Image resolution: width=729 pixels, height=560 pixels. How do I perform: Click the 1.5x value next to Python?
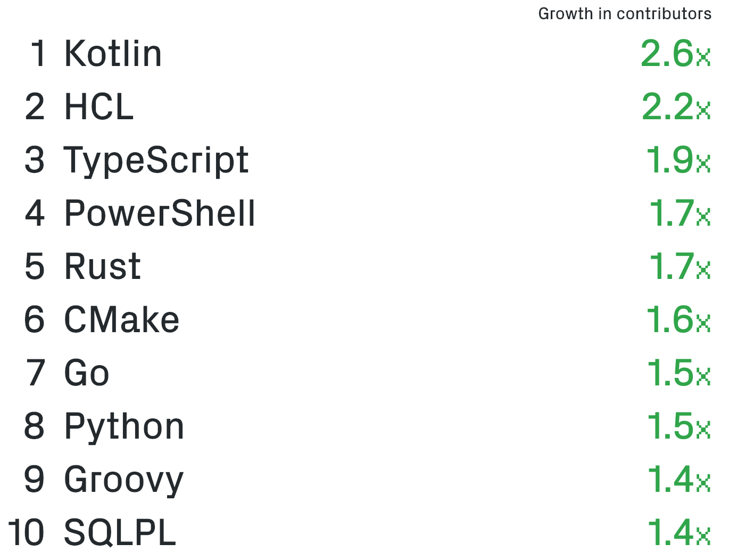tap(678, 426)
